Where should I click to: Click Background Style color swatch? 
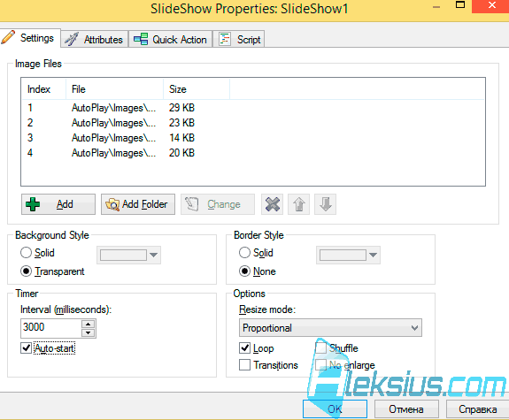(123, 255)
